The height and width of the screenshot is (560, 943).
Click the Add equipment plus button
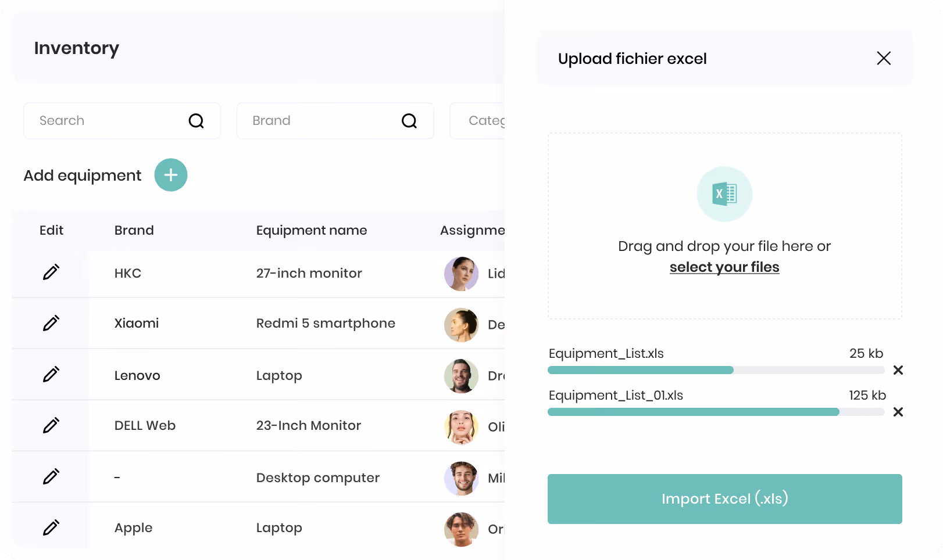171,175
